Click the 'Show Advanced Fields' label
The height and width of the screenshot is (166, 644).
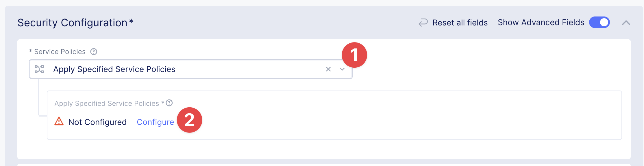541,22
